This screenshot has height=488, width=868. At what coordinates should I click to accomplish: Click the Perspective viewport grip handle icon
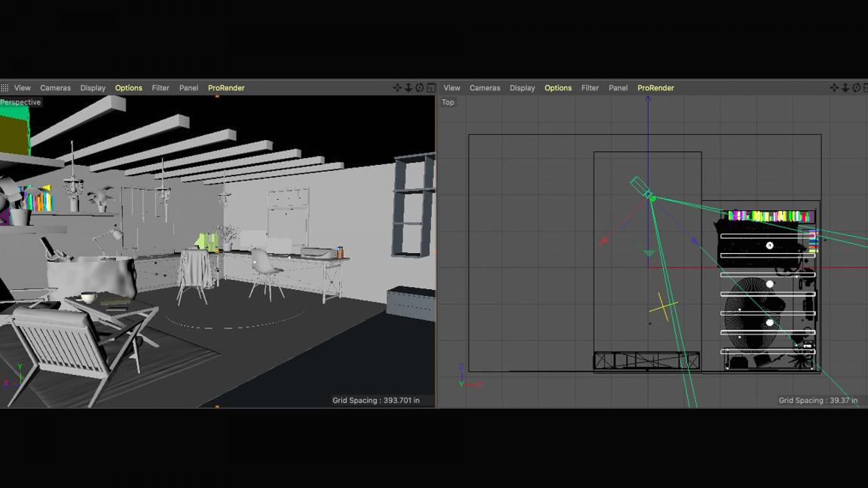[x=5, y=87]
